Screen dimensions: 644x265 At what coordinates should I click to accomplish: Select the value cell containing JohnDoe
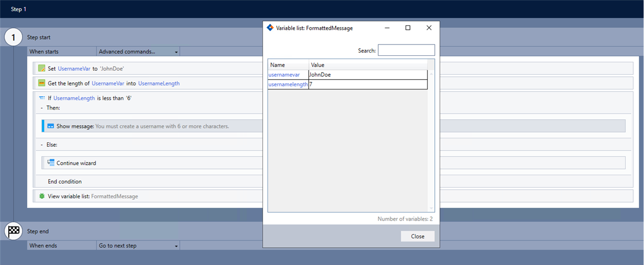point(367,75)
